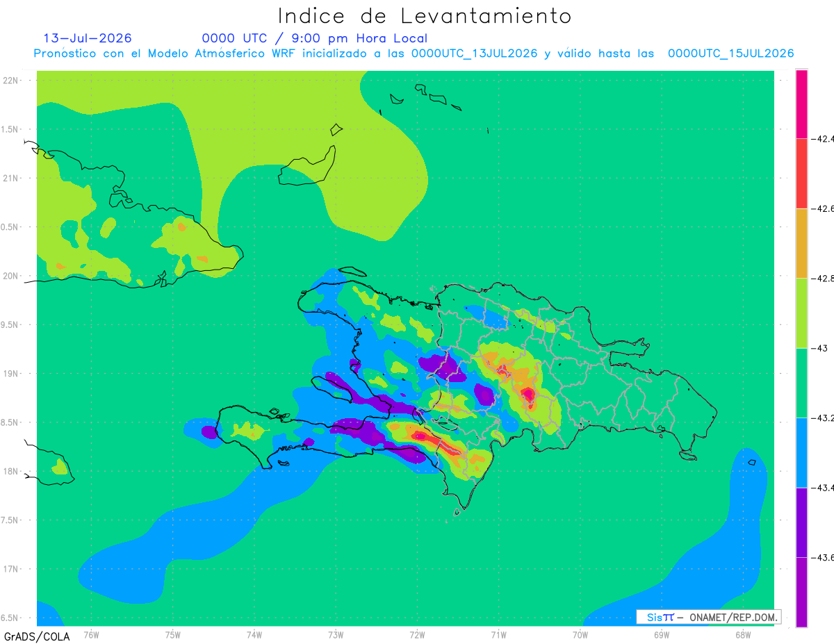
Task: Click the '19N' latitude label
Action: (x=10, y=373)
